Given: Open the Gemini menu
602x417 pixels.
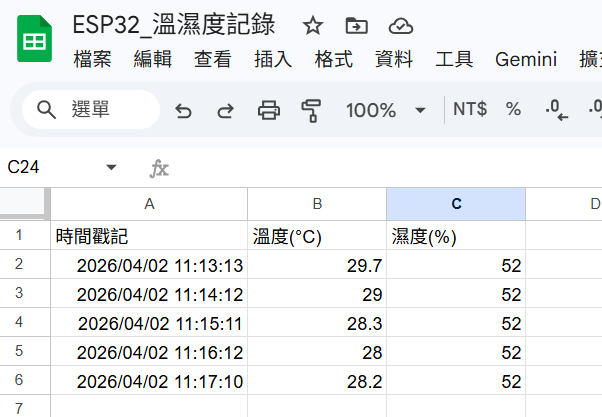Looking at the screenshot, I should point(526,60).
